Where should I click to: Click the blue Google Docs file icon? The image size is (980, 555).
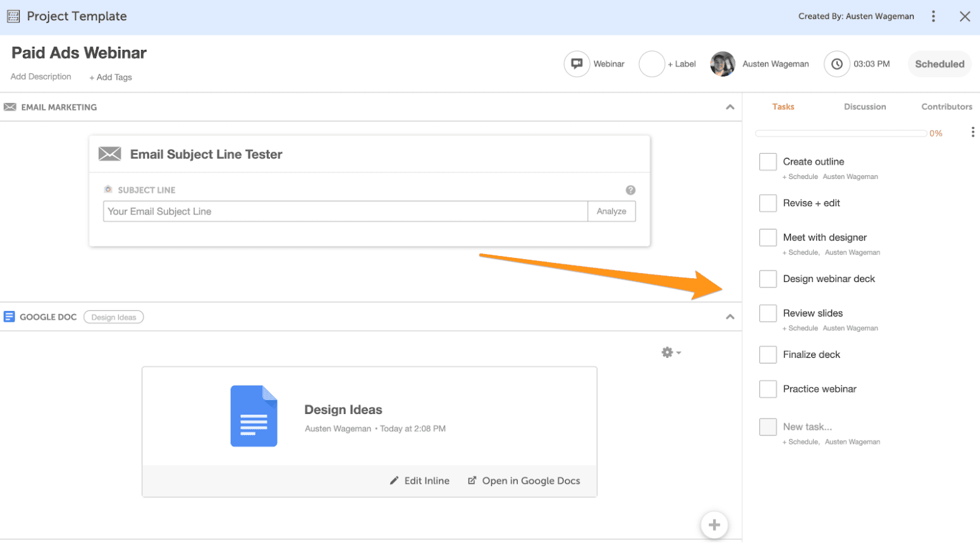(254, 416)
